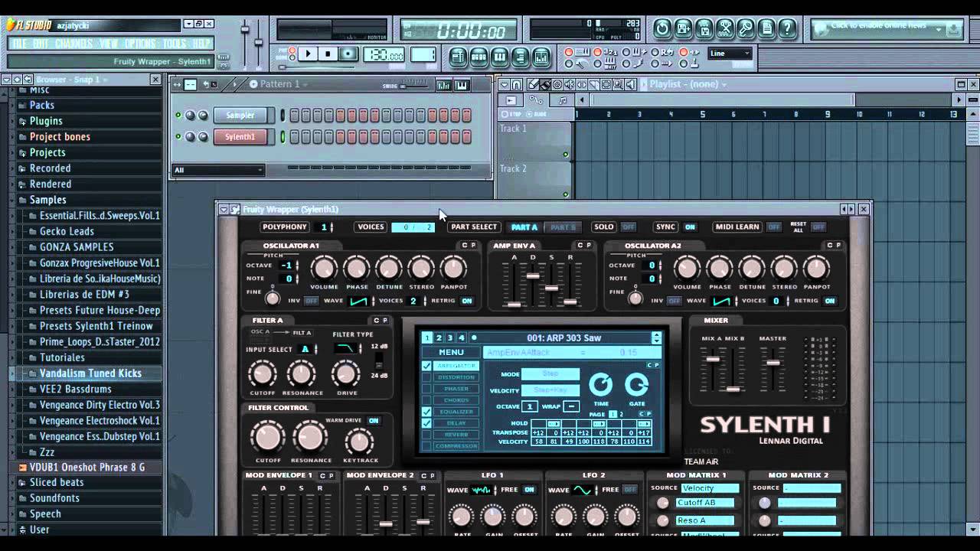Click the arpeggiator Gate knob
Viewport: 980px width, 551px height.
pyautogui.click(x=636, y=385)
